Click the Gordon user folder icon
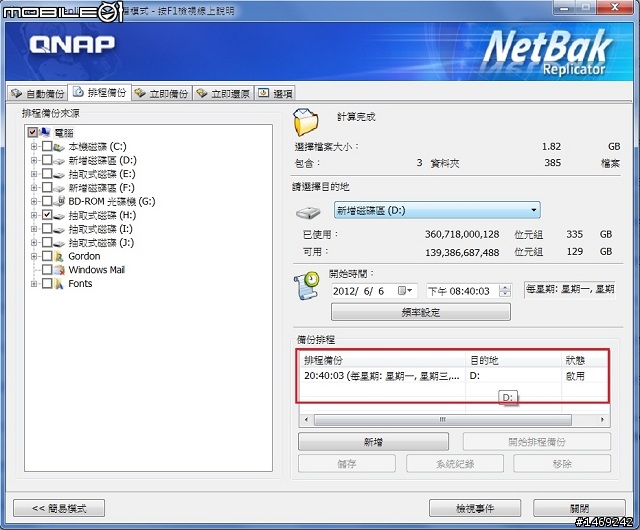The width and height of the screenshot is (640, 530). [59, 256]
